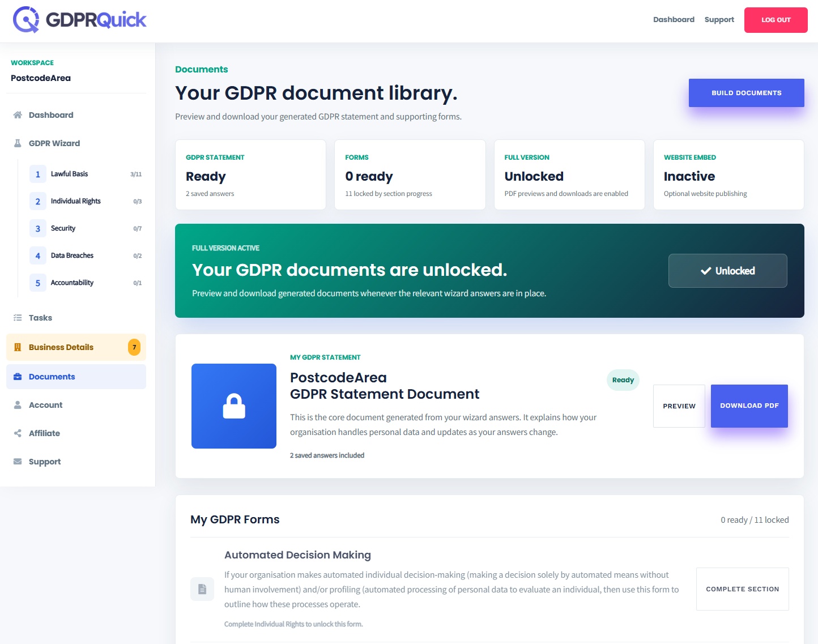Click the Support envelope icon in sidebar
The width and height of the screenshot is (818, 644).
[x=18, y=462]
